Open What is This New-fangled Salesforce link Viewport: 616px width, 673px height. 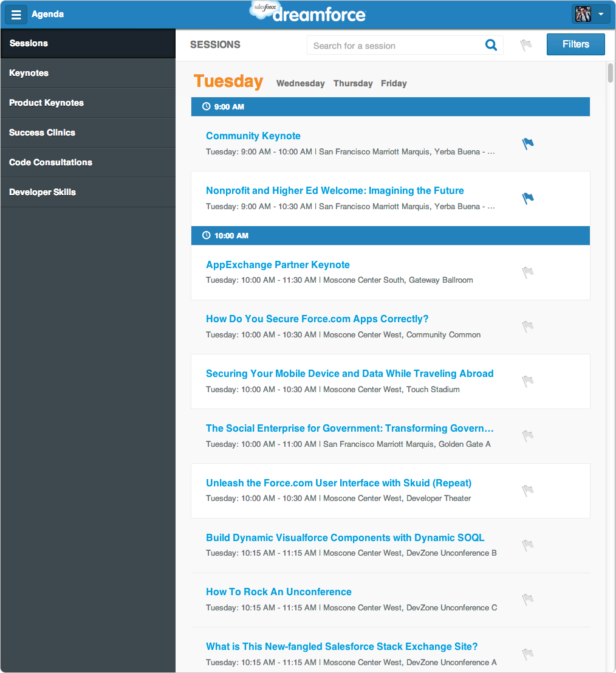(341, 646)
